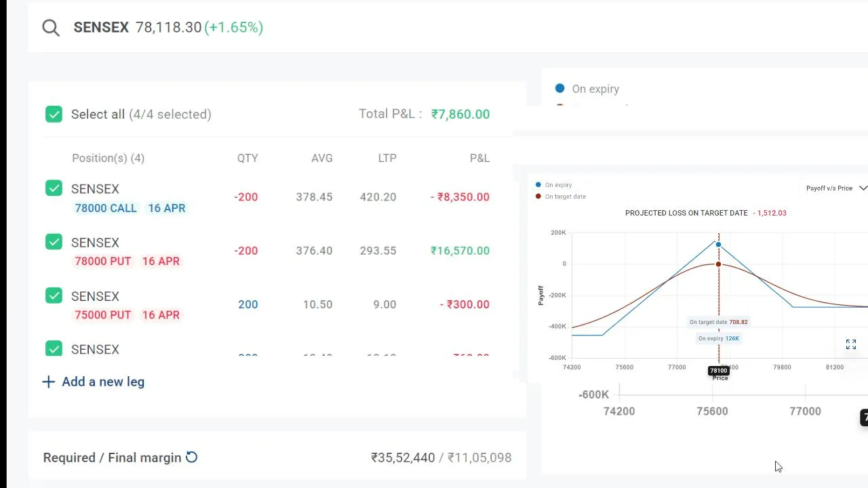The image size is (868, 488).
Task: Click the 78100 price marker label
Action: (718, 371)
